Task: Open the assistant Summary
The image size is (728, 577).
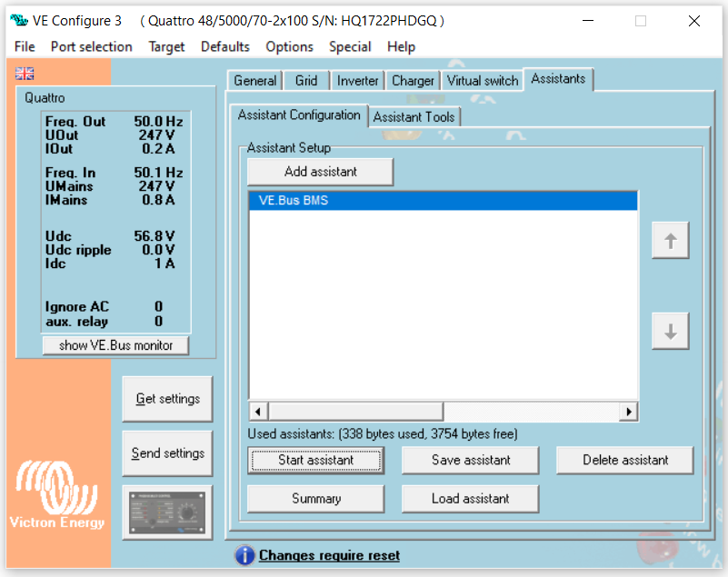Action: pyautogui.click(x=315, y=499)
